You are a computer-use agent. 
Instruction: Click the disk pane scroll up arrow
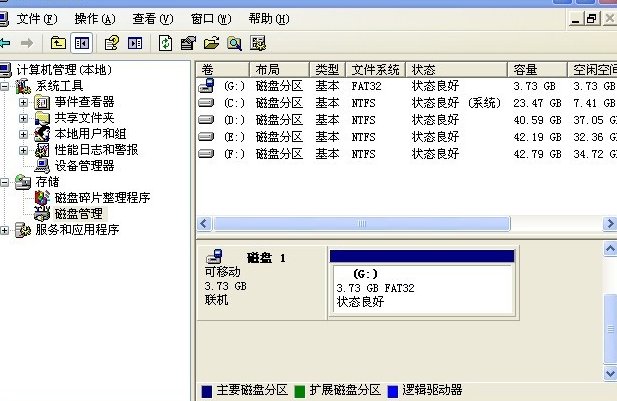coord(610,249)
